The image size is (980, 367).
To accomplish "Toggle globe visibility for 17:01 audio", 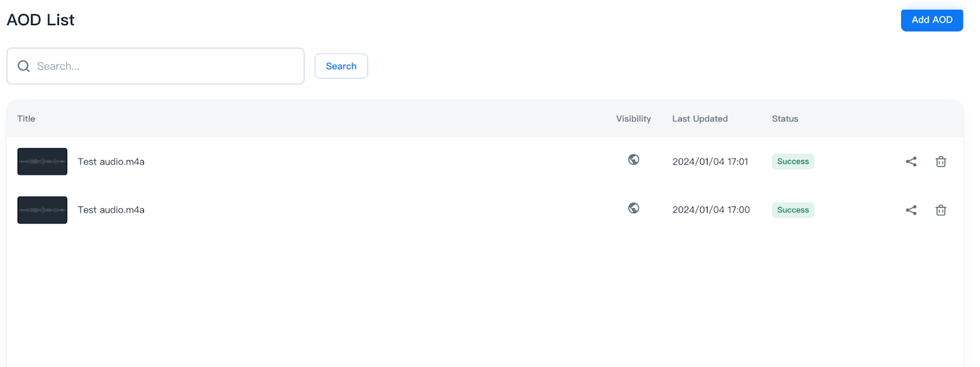I will pyautogui.click(x=633, y=160).
